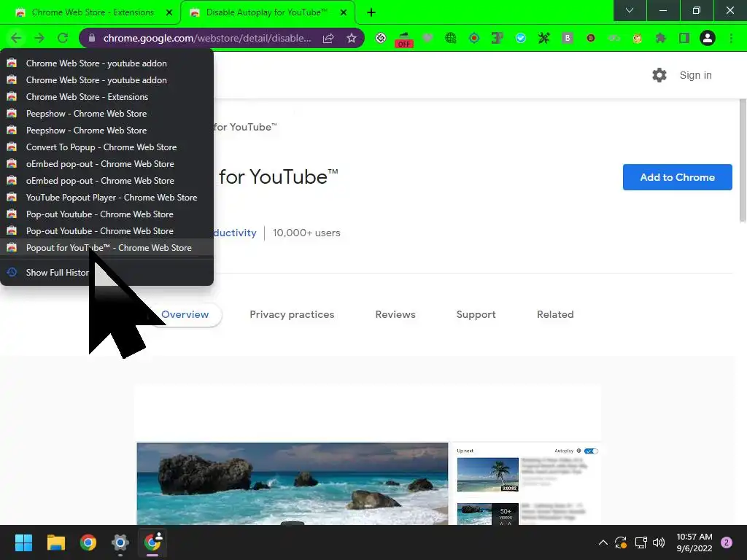Open Chrome from the taskbar
Image resolution: width=747 pixels, height=560 pixels.
(88, 542)
